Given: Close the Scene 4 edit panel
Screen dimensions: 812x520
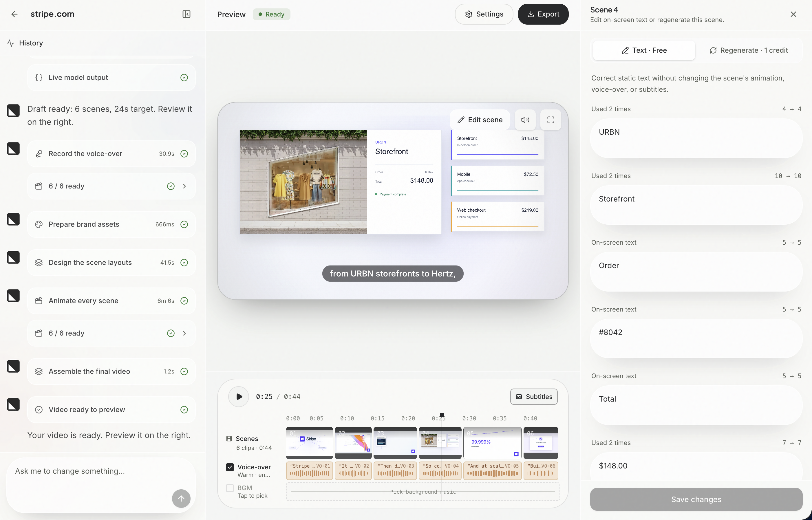Looking at the screenshot, I should click(793, 14).
